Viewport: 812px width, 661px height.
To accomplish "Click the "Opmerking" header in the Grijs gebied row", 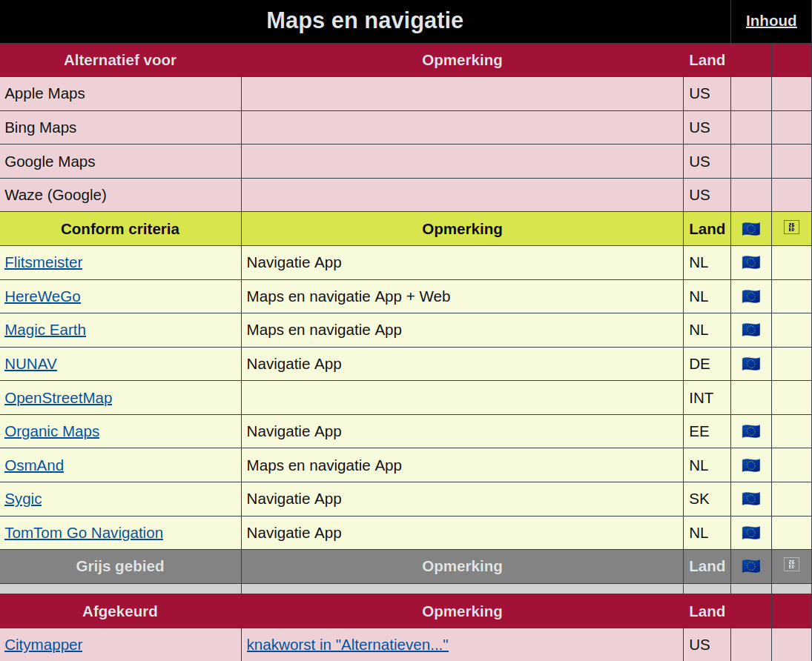I will coord(462,566).
